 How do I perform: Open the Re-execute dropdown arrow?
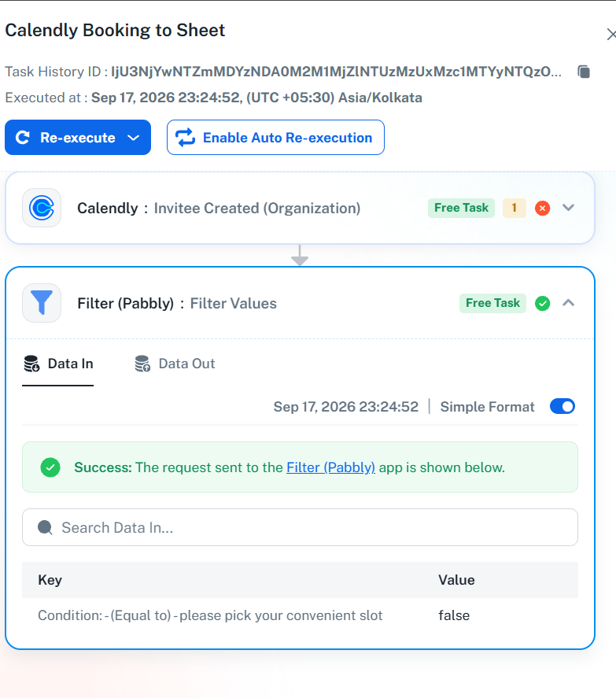tap(134, 138)
